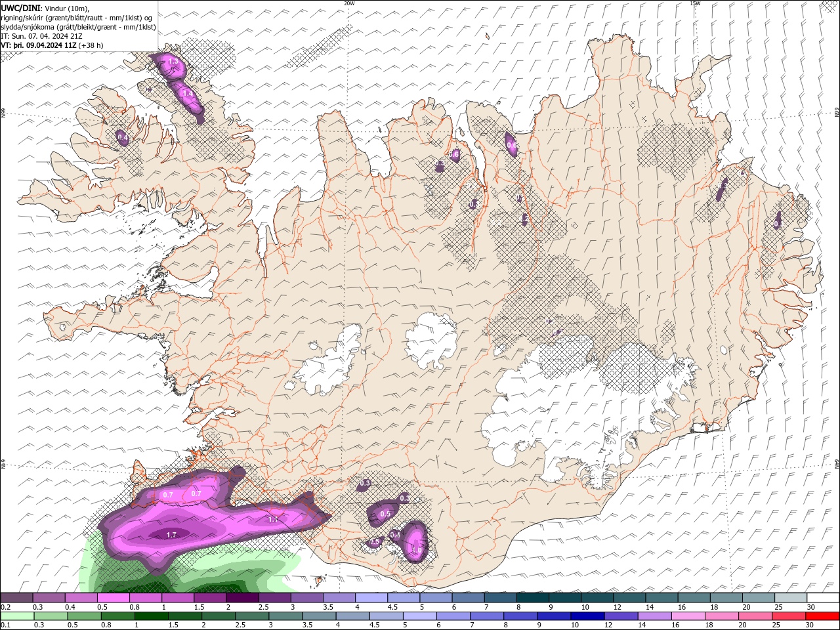Select the bright pink swatch labeled 0.5 in the top row
The image size is (840, 630).
tap(114, 598)
